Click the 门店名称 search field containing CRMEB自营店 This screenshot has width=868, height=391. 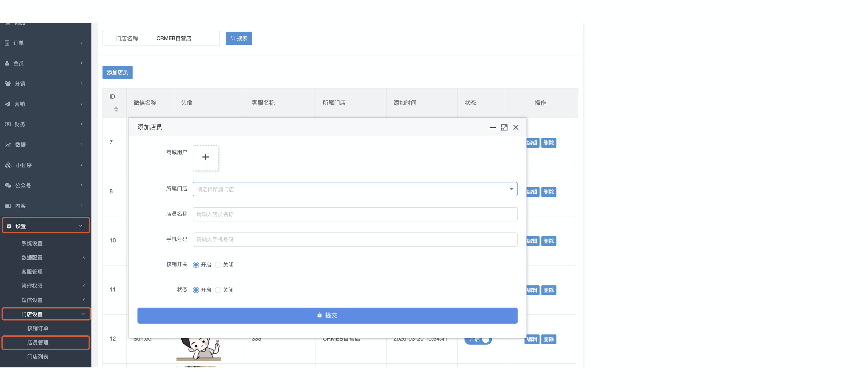pyautogui.click(x=185, y=38)
